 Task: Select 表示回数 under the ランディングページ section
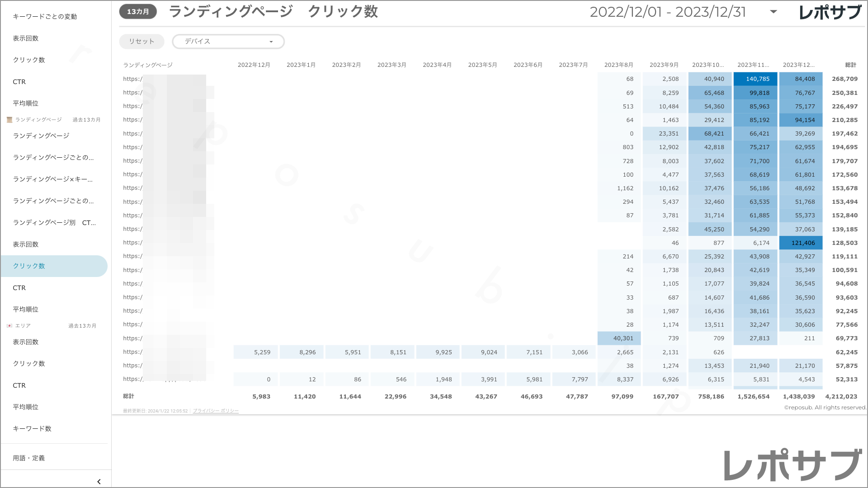click(x=26, y=244)
